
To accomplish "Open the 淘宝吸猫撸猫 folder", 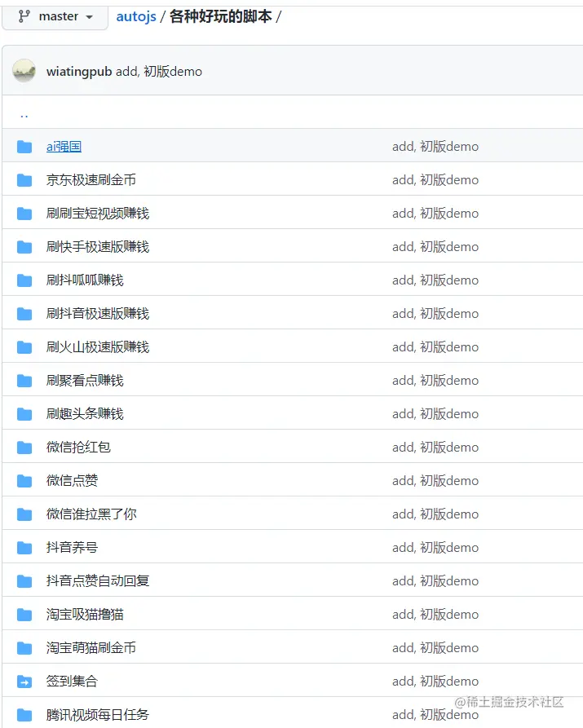I will point(85,615).
